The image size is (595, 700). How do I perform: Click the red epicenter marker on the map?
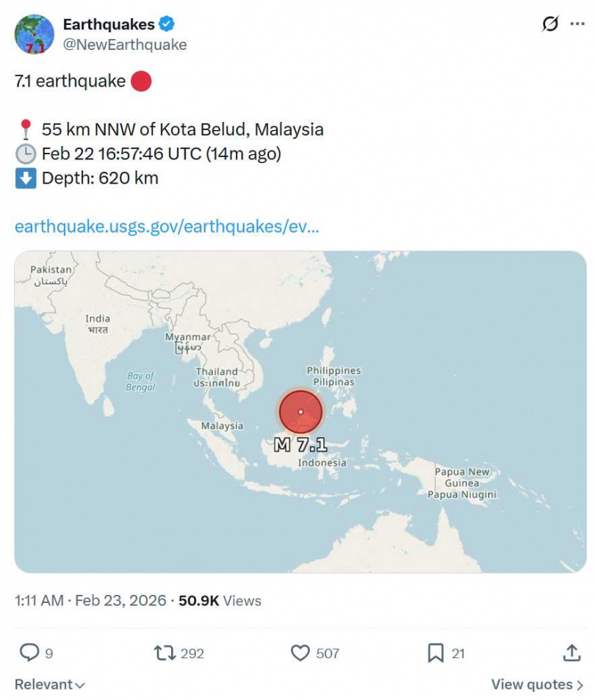pyautogui.click(x=300, y=411)
